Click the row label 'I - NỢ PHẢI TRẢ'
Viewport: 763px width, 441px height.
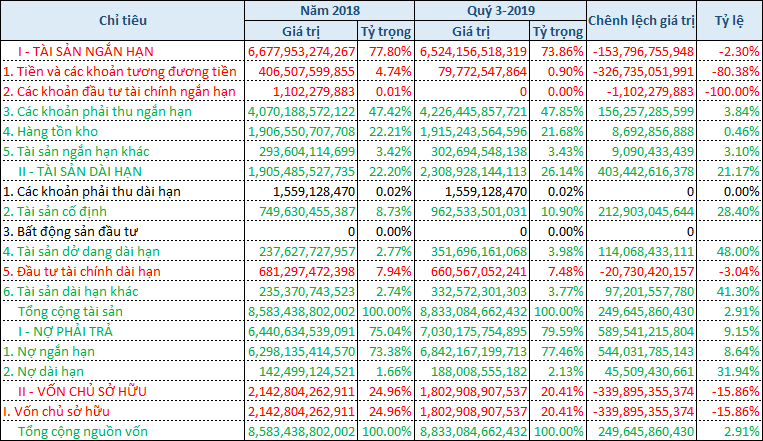point(65,331)
